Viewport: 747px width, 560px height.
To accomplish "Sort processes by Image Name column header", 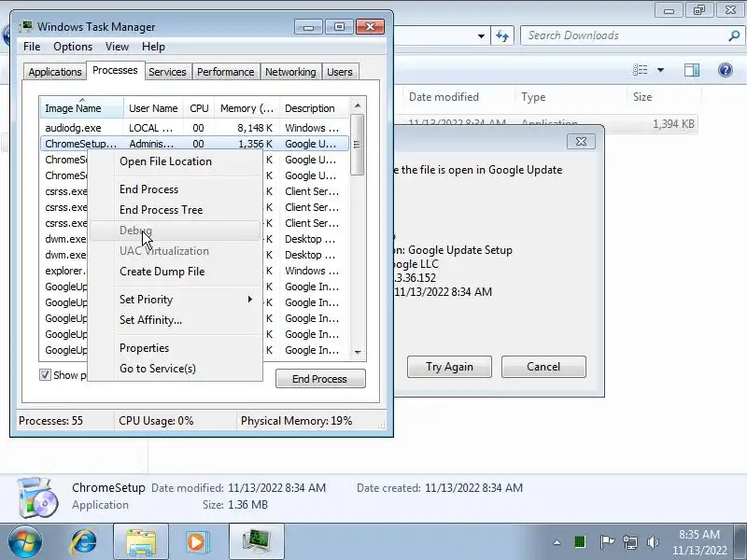I will click(x=81, y=108).
